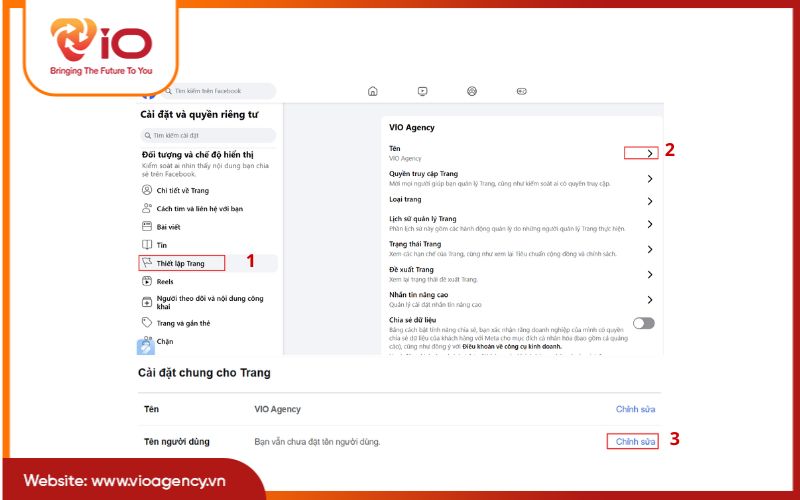Screen dimensions: 800x500
Task: Click the Thiết lập Trang flag icon
Action: coord(147,263)
